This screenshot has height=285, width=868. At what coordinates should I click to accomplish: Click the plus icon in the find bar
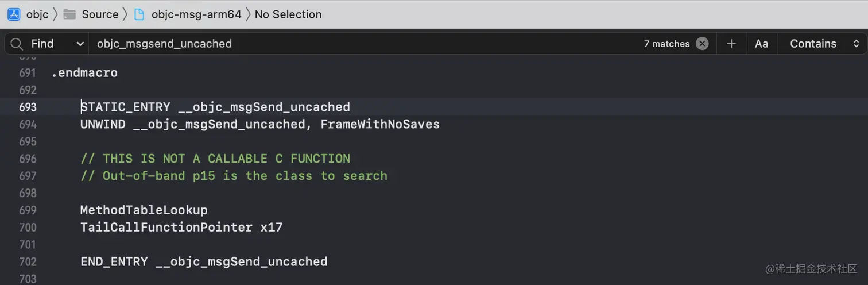(731, 44)
